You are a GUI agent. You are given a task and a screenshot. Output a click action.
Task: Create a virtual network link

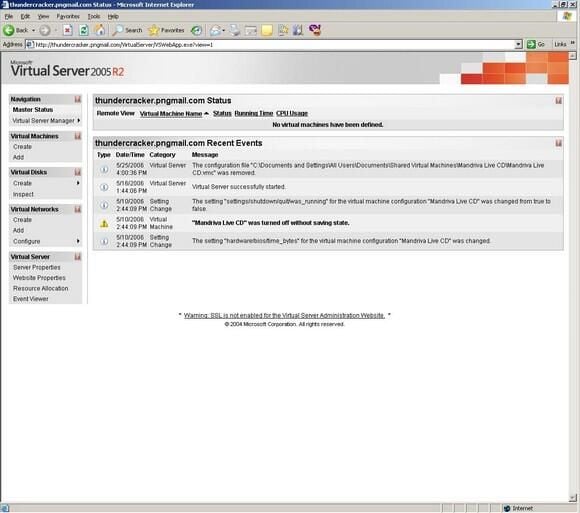[x=22, y=220]
